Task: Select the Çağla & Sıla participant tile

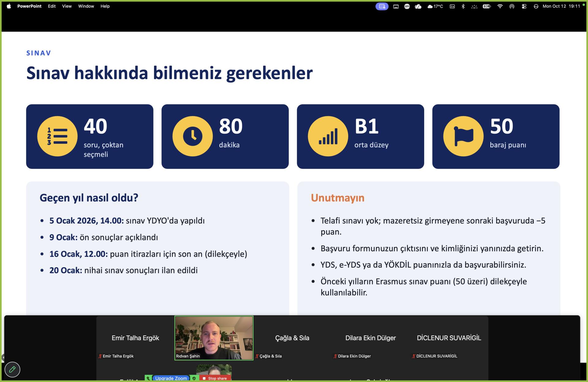Action: tap(292, 338)
